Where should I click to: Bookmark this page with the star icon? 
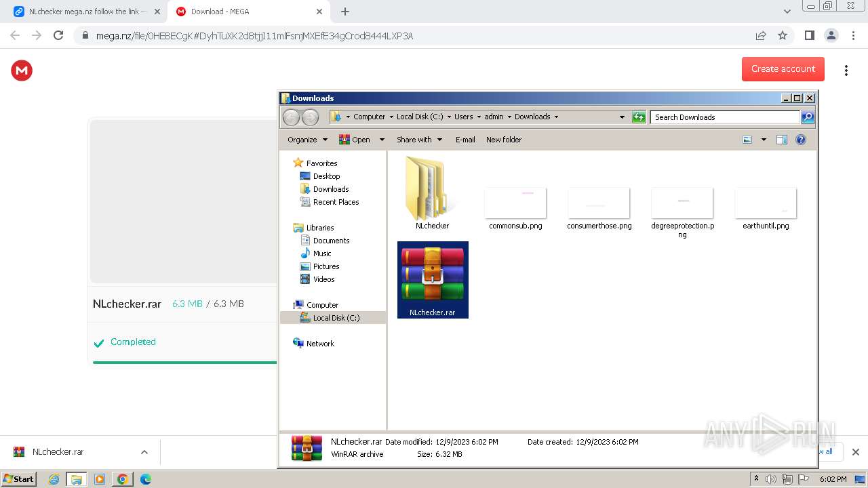point(783,35)
